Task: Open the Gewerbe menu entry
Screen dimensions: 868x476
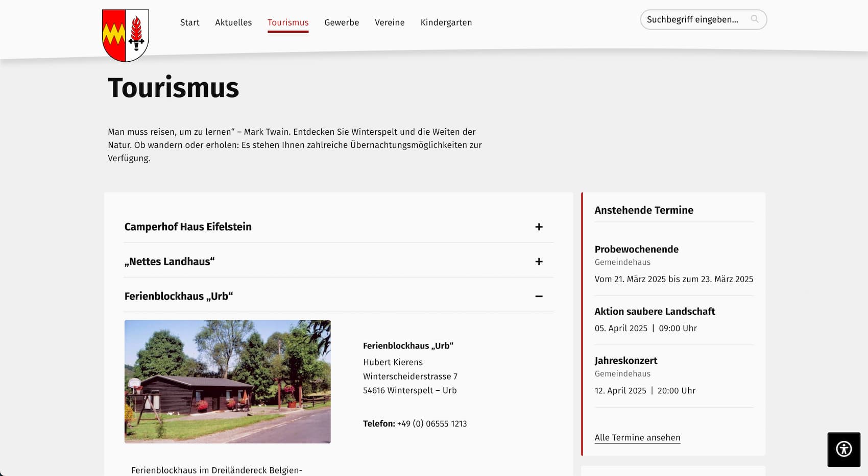Action: (x=342, y=22)
